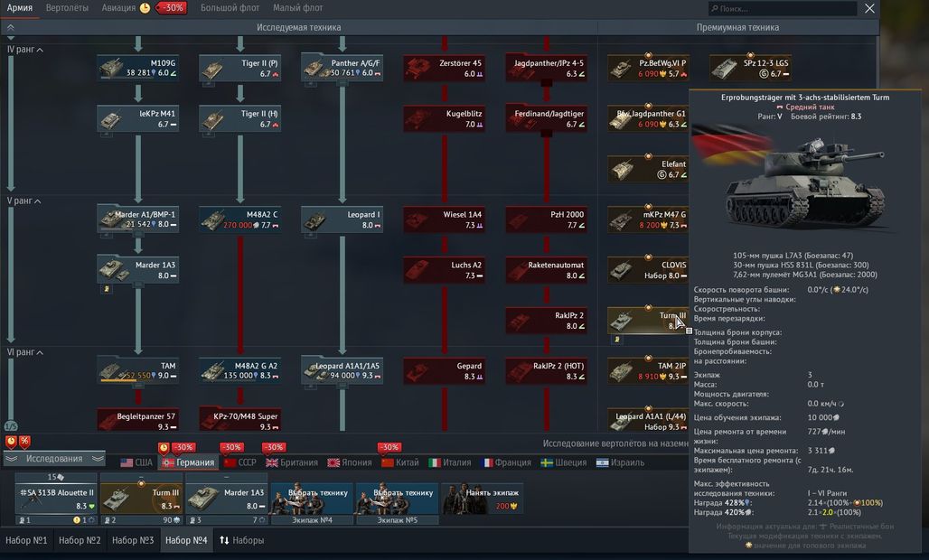
Task: Switch nation to СССР
Action: coord(240,463)
